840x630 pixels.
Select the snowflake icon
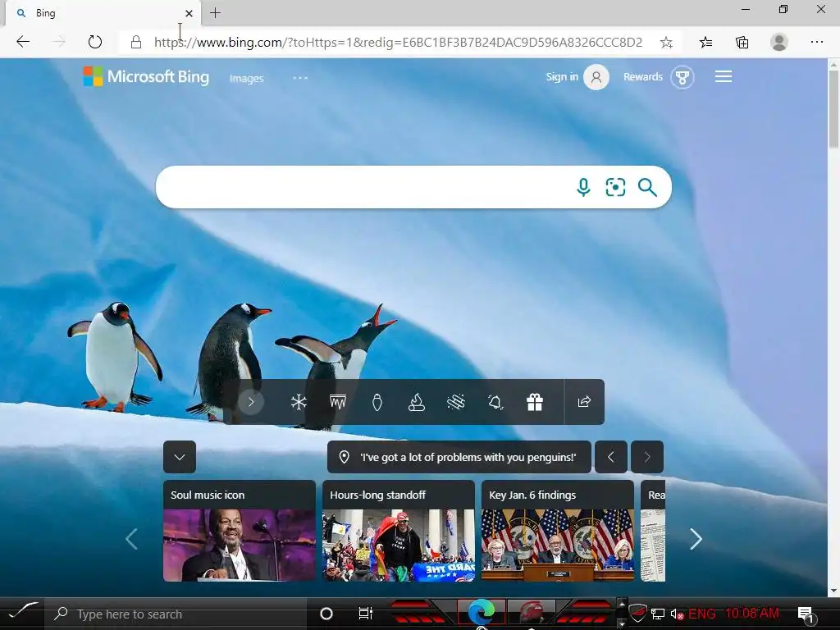pyautogui.click(x=299, y=402)
